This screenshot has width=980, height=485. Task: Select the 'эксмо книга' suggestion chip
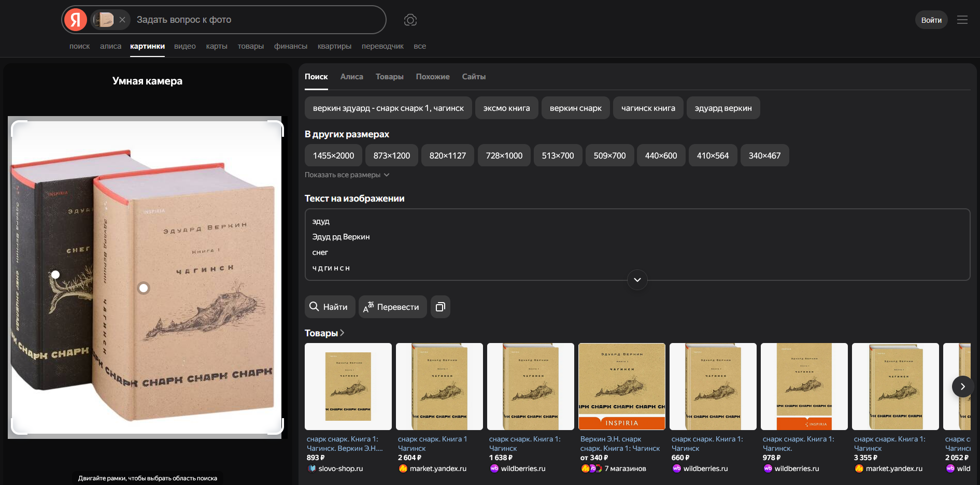[507, 108]
